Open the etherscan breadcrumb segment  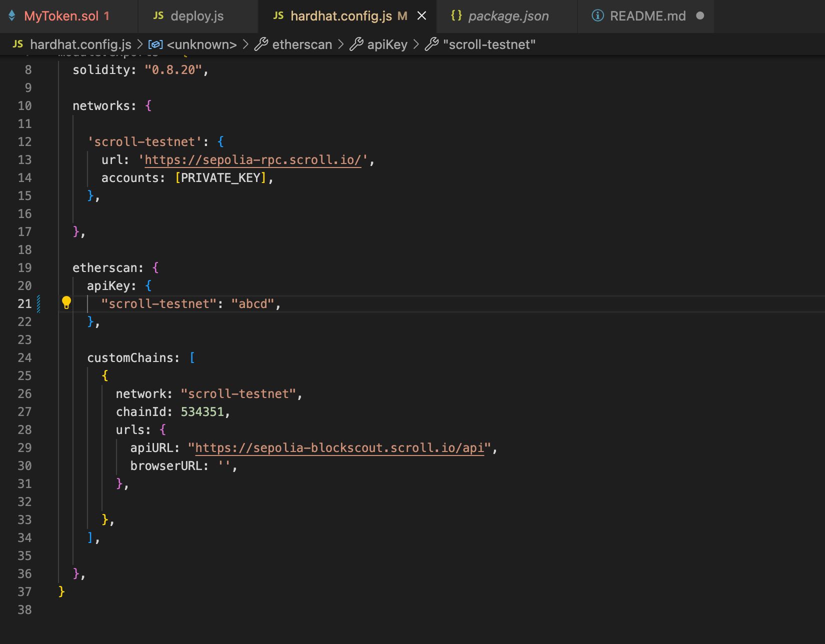pos(302,44)
